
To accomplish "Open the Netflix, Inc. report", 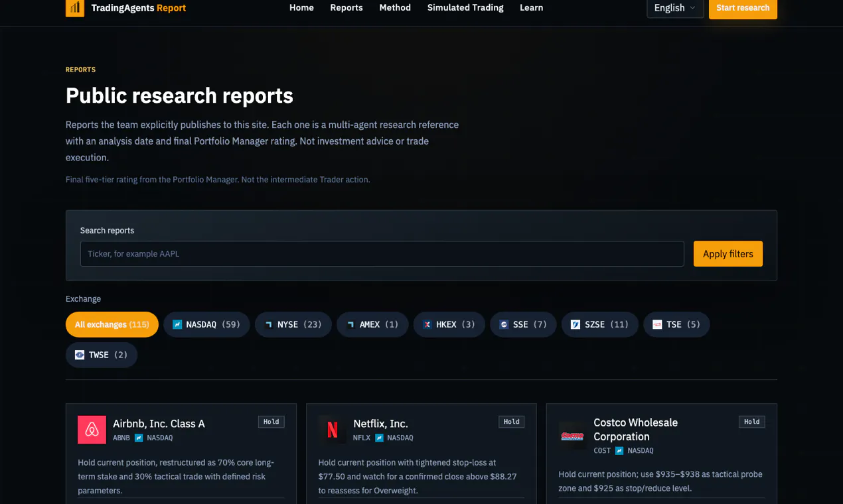I will 380,424.
